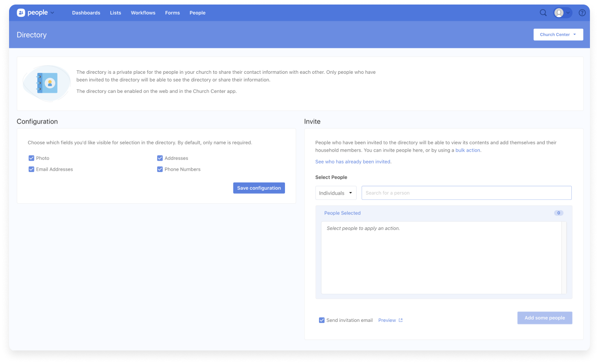The image size is (599, 364).
Task: Open the Workflows menu item
Action: pos(143,13)
